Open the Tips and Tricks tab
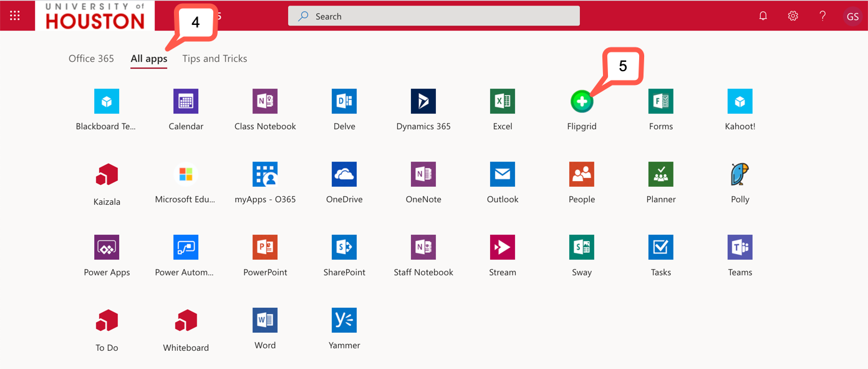Image resolution: width=868 pixels, height=369 pixels. (215, 59)
